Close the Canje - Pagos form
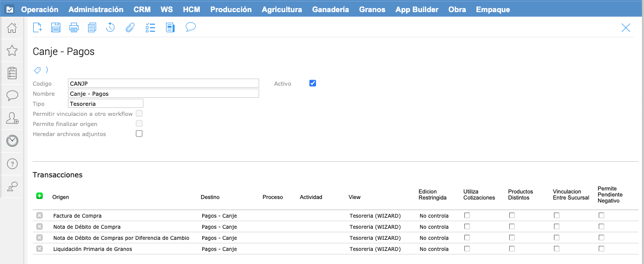This screenshot has width=644, height=264. point(625,28)
